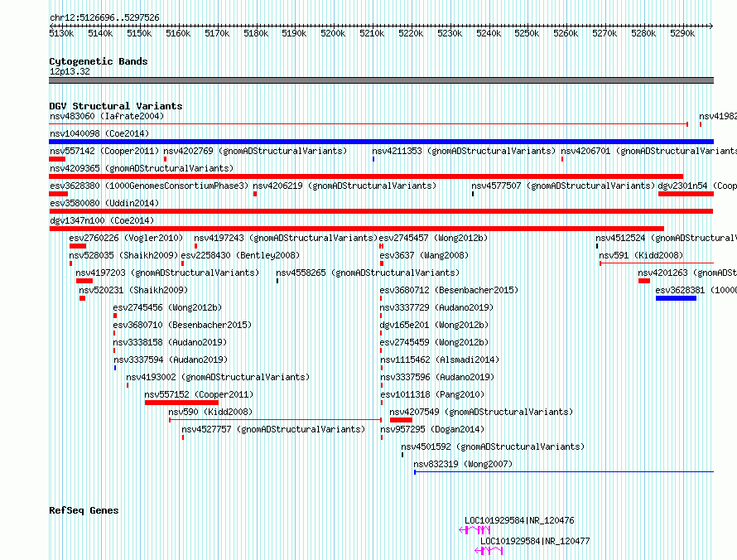Click the nsv591 (Kidd2008) label
The height and width of the screenshot is (560, 737).
tap(641, 255)
